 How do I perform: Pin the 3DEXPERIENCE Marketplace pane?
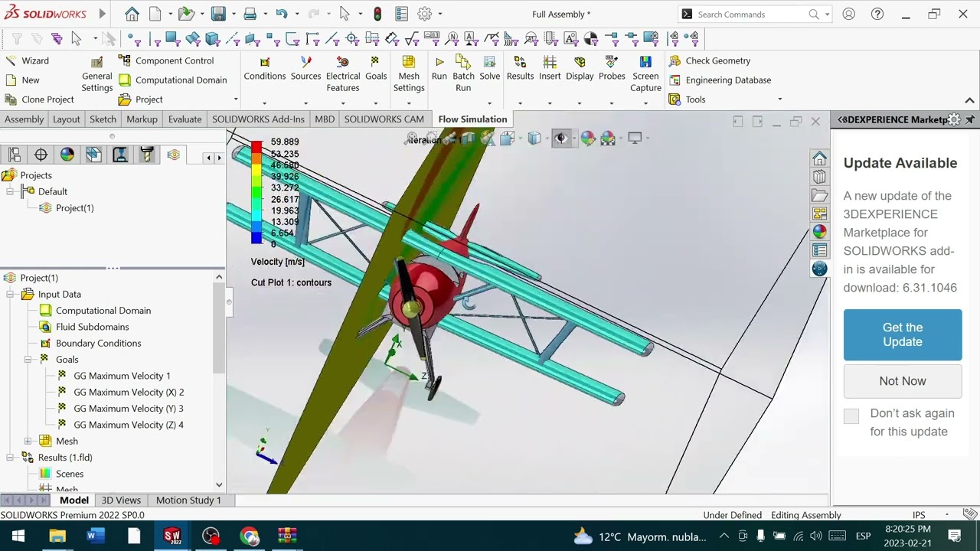pos(970,119)
